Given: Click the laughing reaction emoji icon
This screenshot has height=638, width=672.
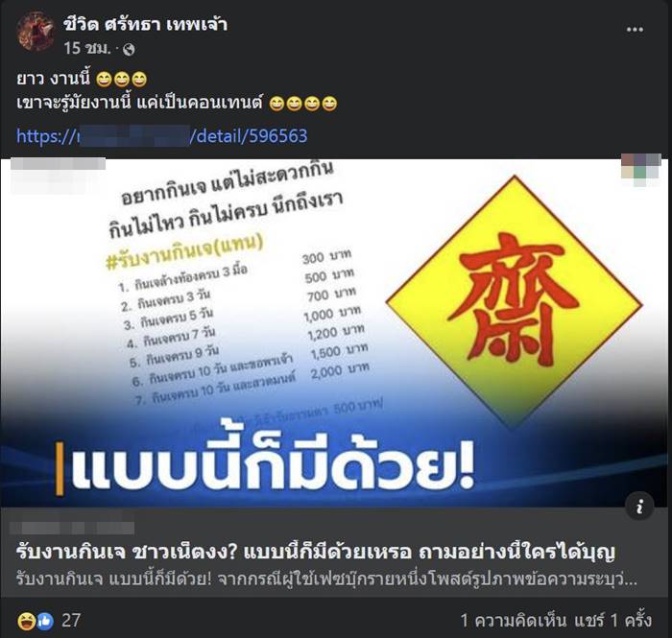Looking at the screenshot, I should pyautogui.click(x=26, y=621).
